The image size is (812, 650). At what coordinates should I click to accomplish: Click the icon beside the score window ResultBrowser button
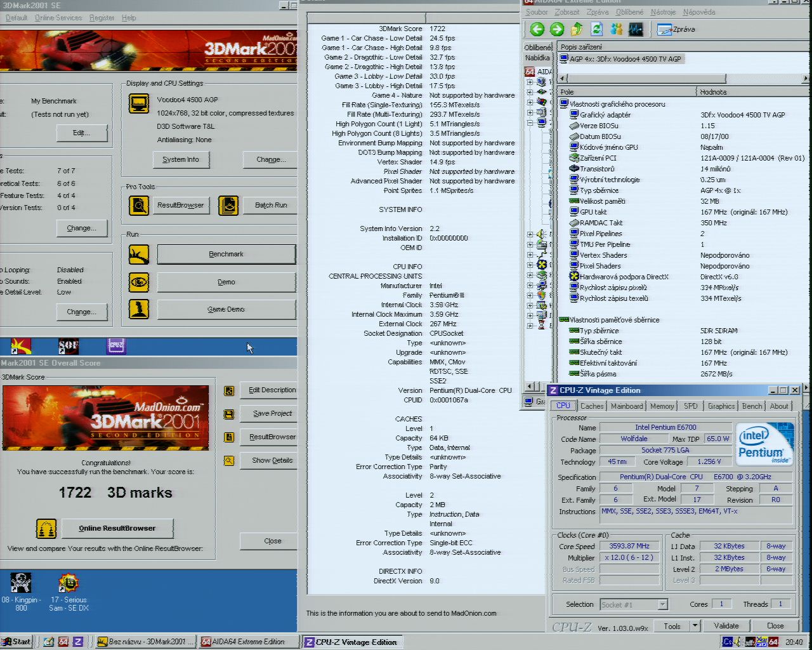point(229,437)
